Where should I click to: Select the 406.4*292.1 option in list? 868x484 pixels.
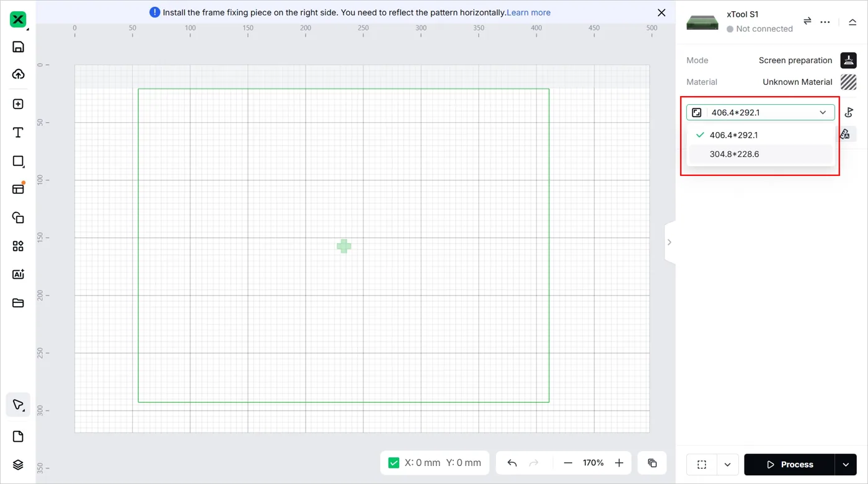[761, 135]
